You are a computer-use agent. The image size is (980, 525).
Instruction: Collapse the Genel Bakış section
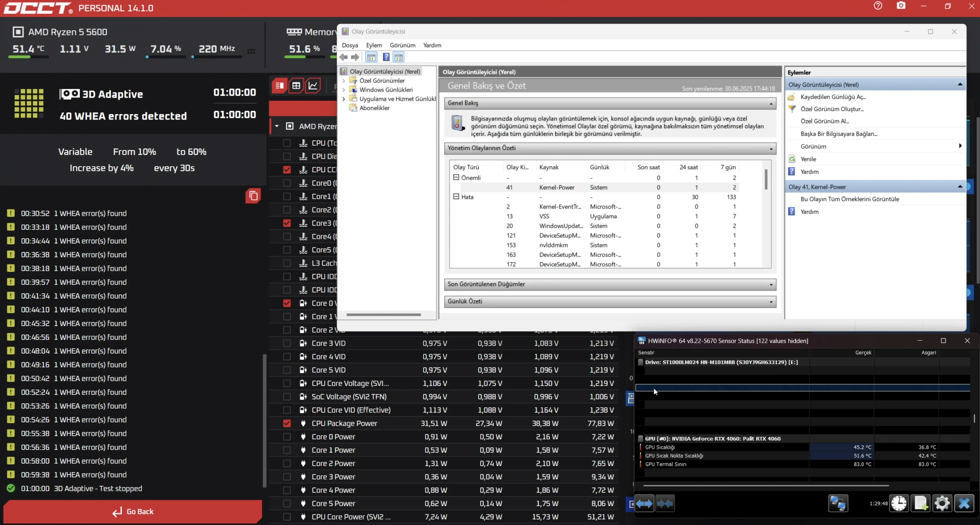[x=771, y=104]
